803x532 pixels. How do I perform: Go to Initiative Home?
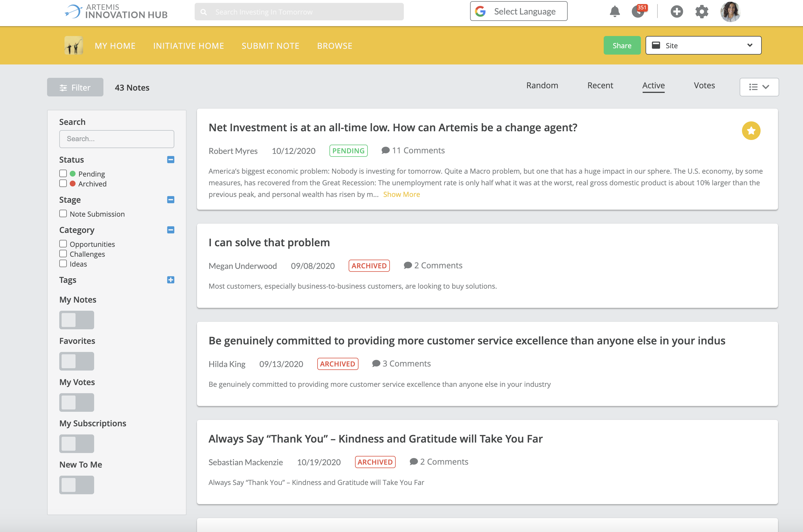(189, 46)
